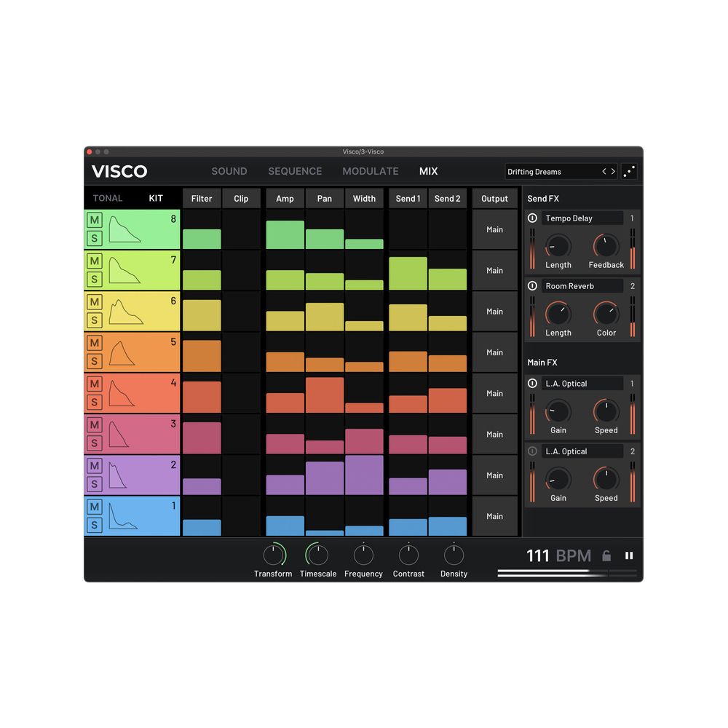Open the Tempo Delay effect selector

581,218
